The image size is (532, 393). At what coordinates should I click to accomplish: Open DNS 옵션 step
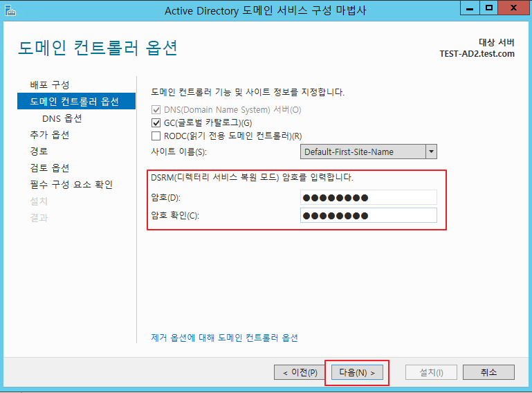[62, 118]
